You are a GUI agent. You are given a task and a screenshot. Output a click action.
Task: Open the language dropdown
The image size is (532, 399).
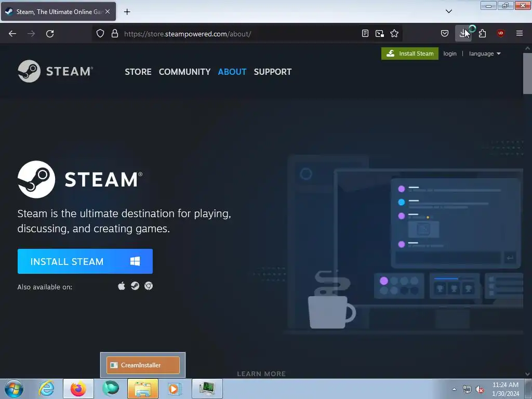coord(485,54)
